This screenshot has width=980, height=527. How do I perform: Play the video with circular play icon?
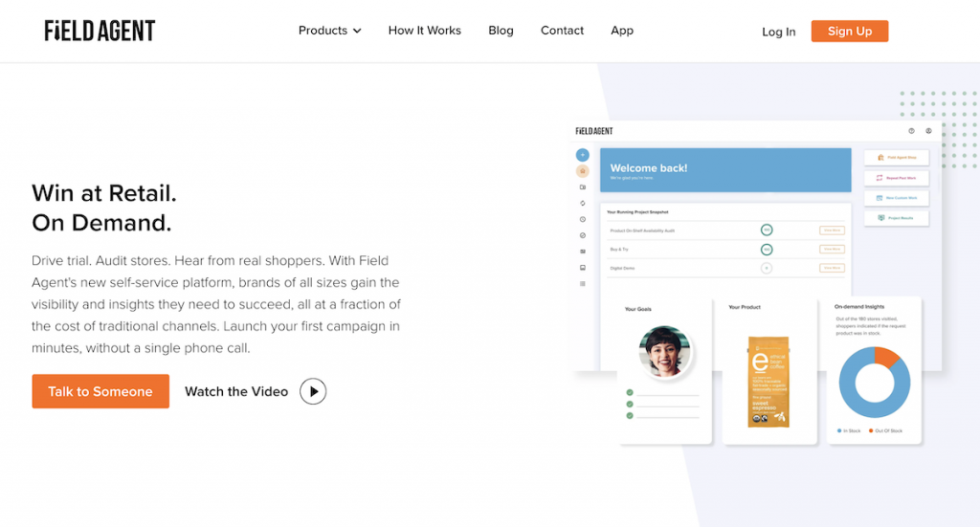313,391
